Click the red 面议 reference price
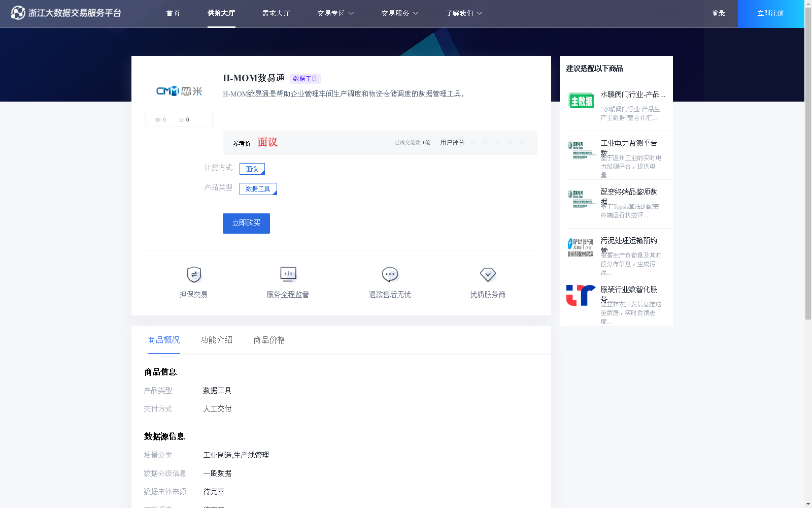 tap(267, 142)
